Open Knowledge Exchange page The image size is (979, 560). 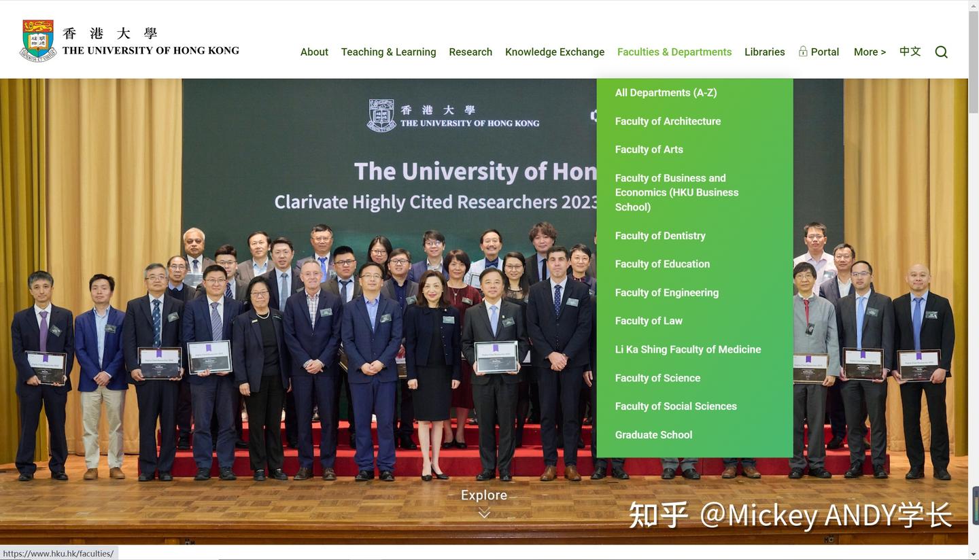coord(555,52)
